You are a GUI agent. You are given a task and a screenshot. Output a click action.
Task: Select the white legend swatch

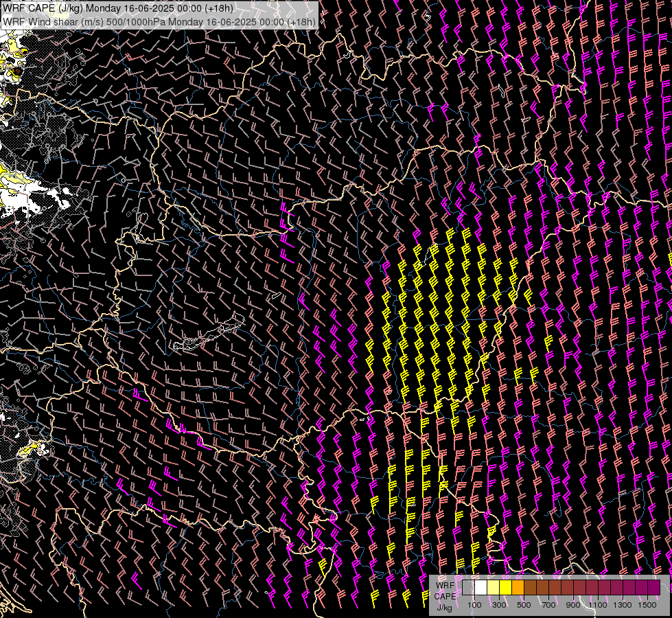tap(481, 587)
